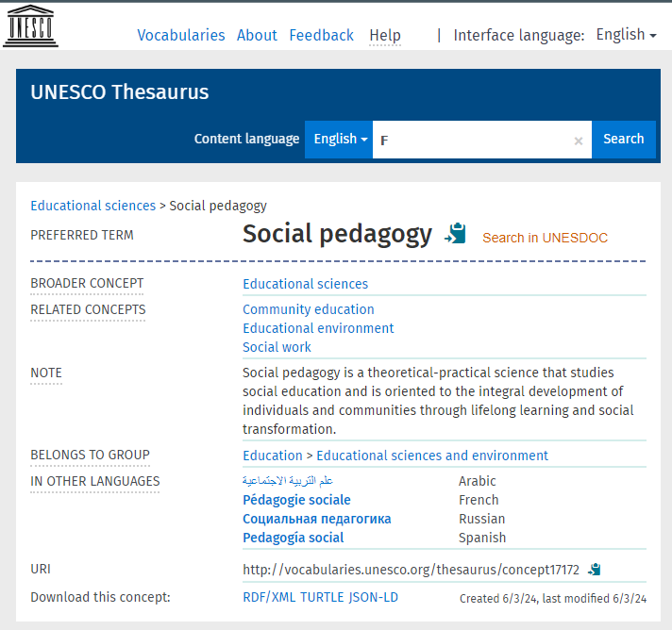Open related concept Educational environment

318,328
